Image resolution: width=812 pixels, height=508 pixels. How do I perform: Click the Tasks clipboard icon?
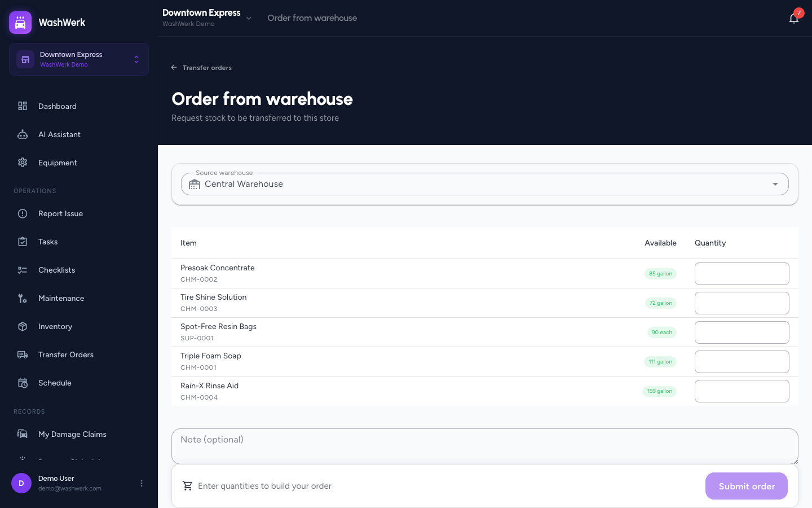click(23, 242)
